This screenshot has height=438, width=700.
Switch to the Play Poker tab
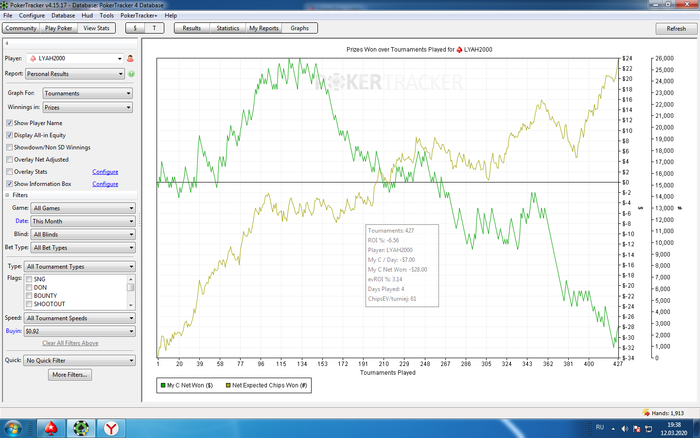[x=58, y=28]
